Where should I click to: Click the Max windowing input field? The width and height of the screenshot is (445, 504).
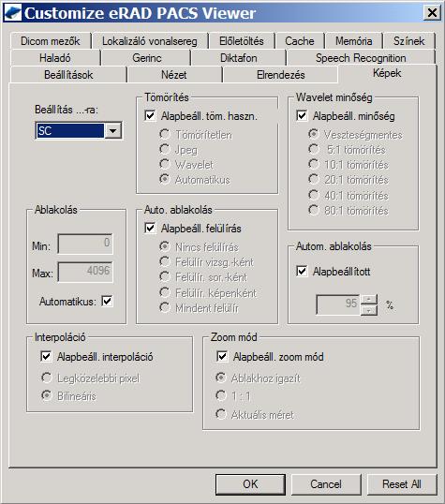click(x=85, y=272)
